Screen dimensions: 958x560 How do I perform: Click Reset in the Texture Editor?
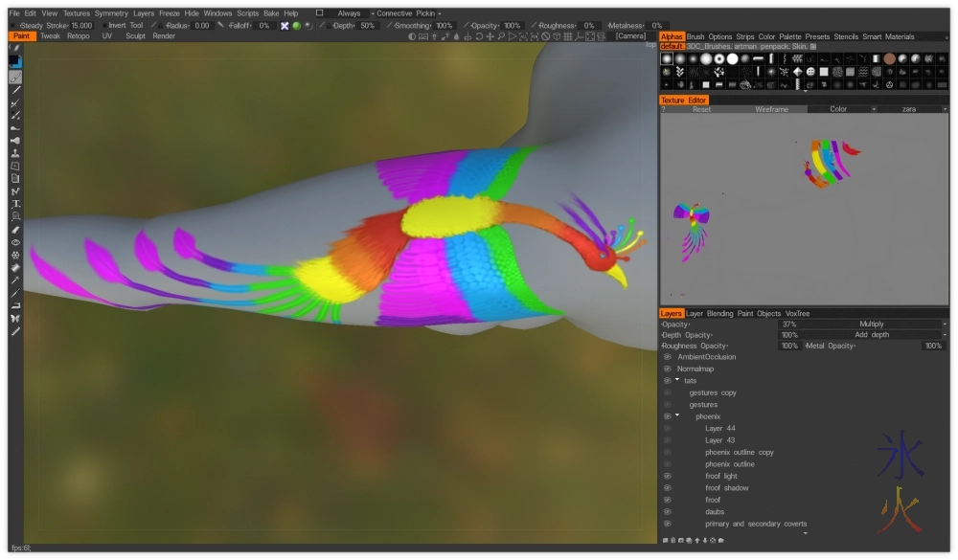701,109
